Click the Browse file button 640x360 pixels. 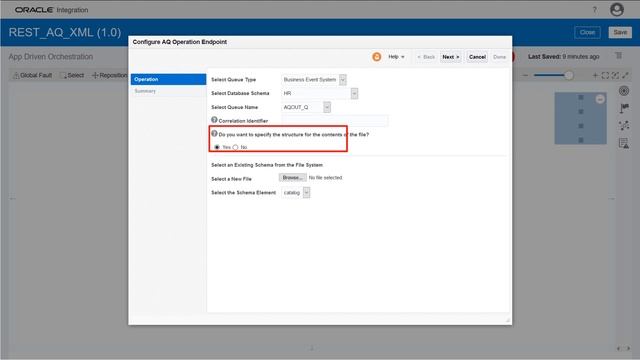click(x=293, y=178)
